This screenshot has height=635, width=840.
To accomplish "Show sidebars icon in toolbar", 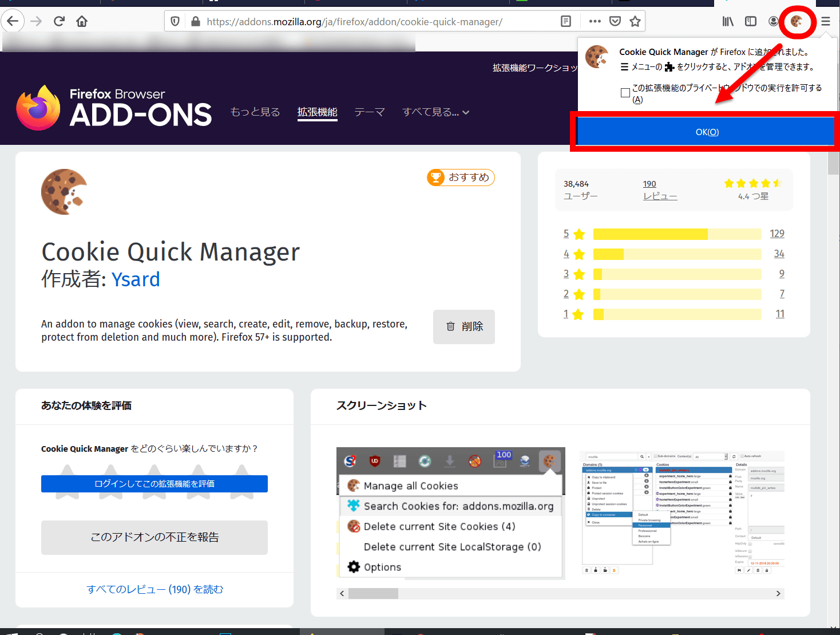I will pos(751,22).
